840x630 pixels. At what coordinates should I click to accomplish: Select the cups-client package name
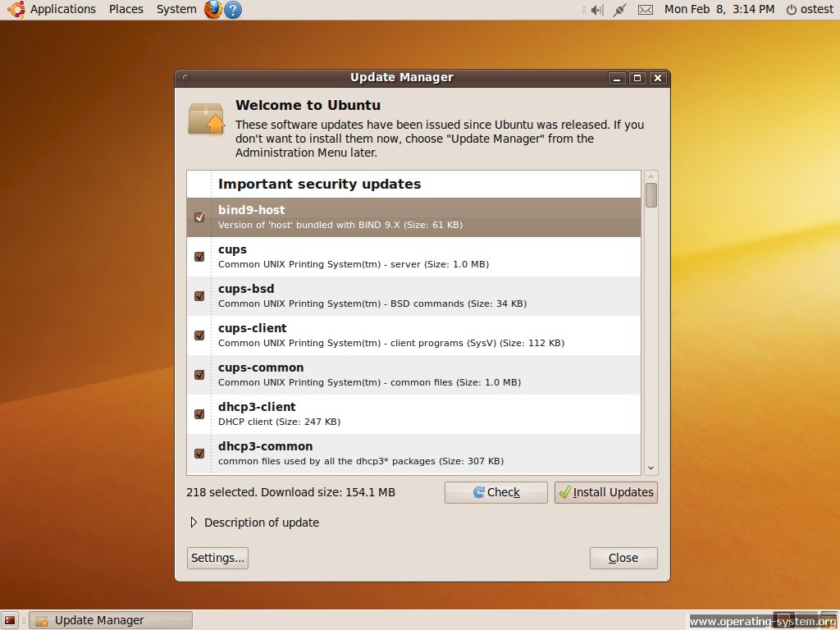[253, 328]
